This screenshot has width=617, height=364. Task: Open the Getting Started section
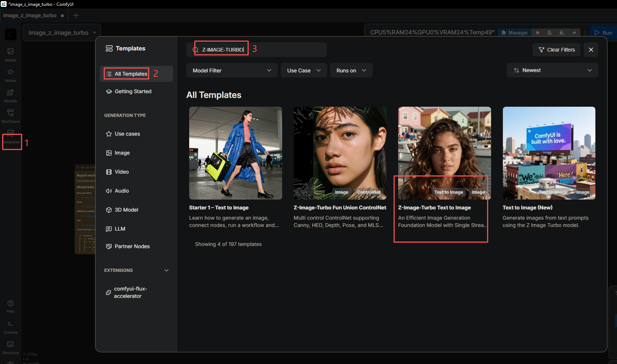[137, 91]
